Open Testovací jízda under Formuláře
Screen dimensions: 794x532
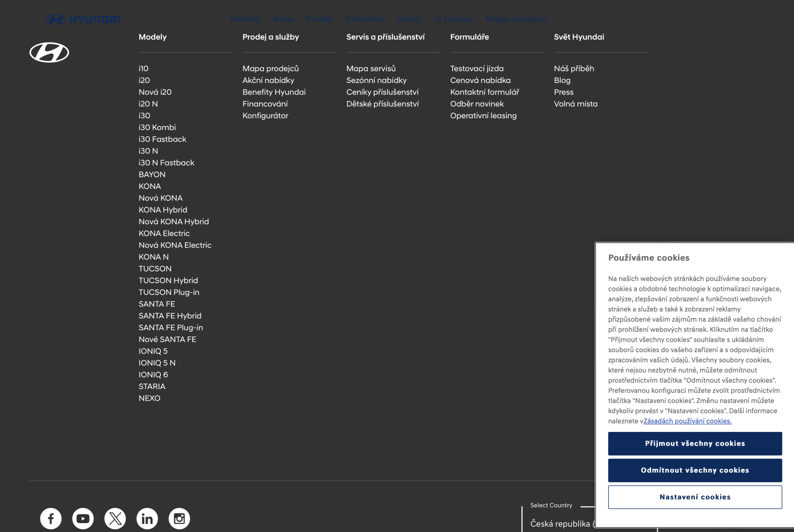(477, 68)
